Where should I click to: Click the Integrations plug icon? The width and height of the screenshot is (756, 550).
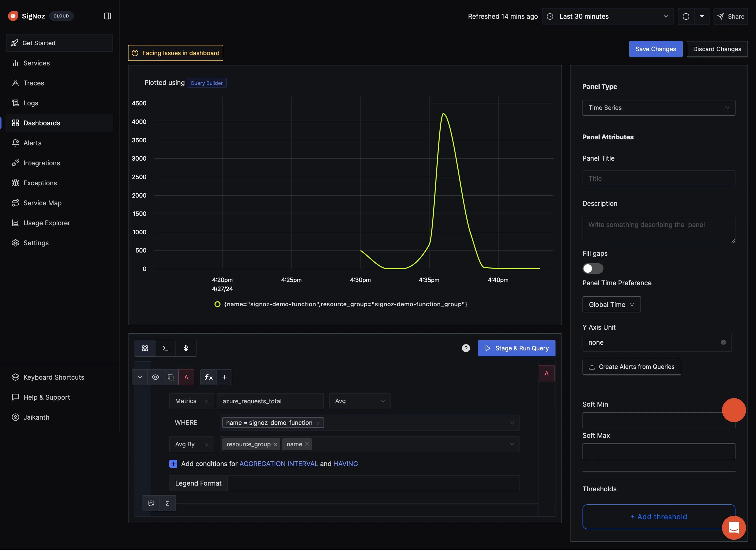click(15, 163)
